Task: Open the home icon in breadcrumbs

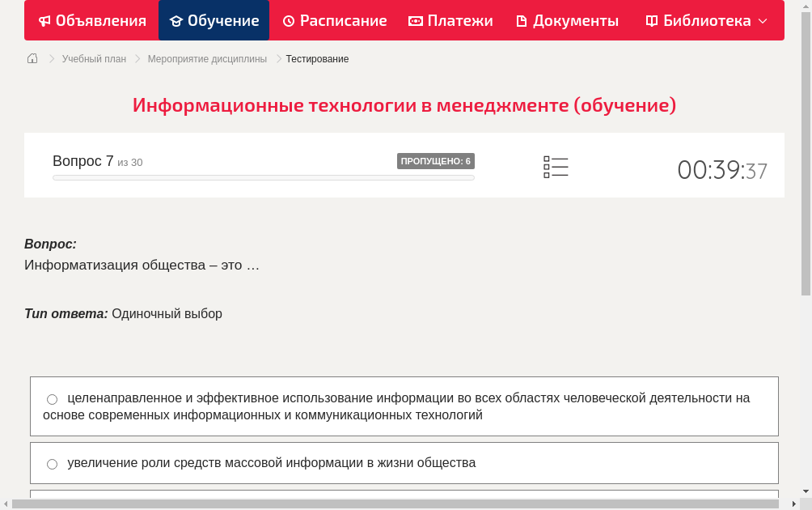Action: (32, 58)
